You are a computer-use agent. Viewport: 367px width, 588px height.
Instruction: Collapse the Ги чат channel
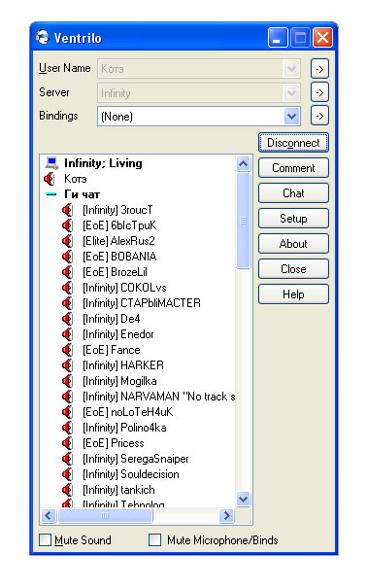tap(50, 194)
